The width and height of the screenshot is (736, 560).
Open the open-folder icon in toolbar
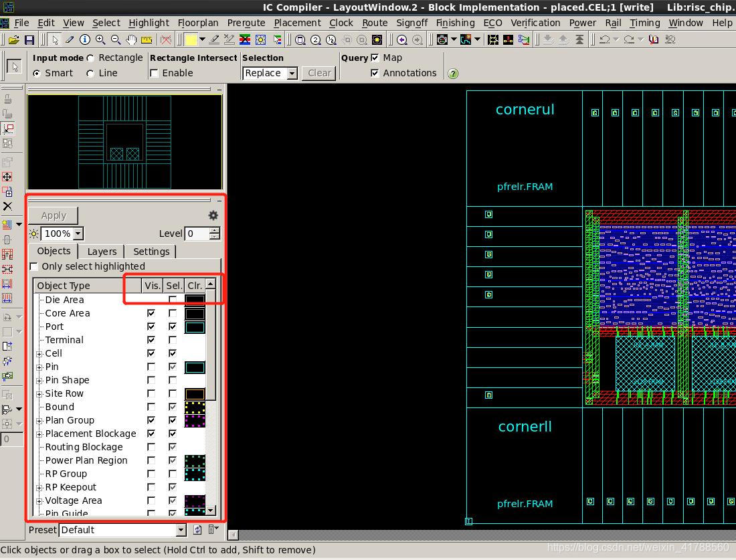coord(13,40)
